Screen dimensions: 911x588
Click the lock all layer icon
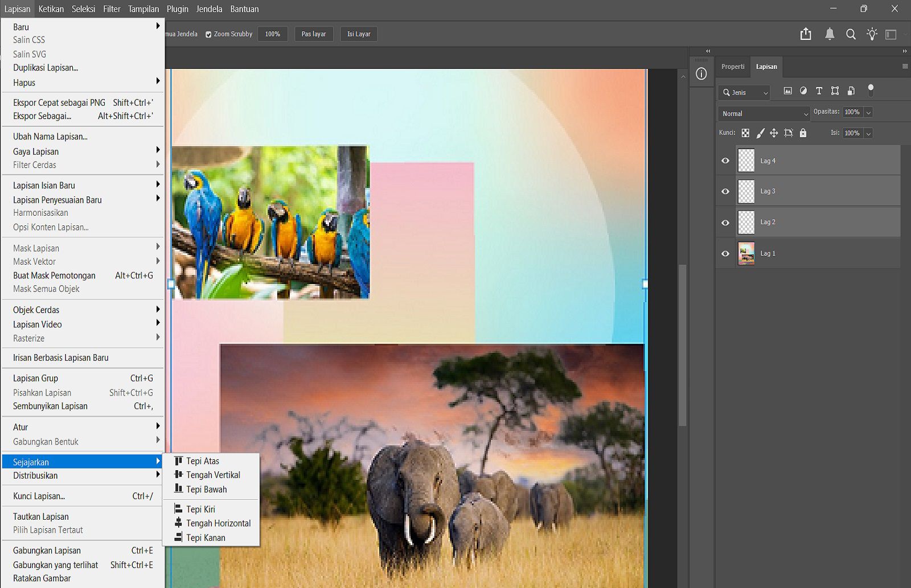click(x=803, y=133)
